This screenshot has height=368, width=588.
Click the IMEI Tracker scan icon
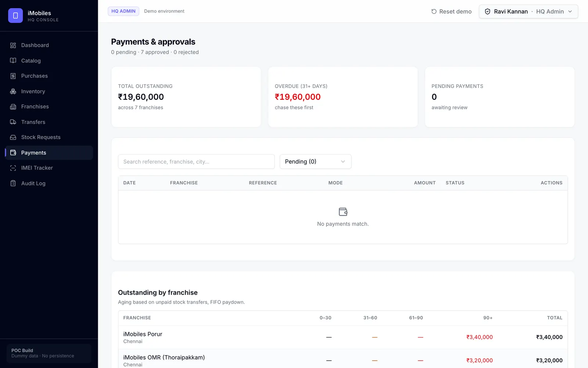(13, 168)
